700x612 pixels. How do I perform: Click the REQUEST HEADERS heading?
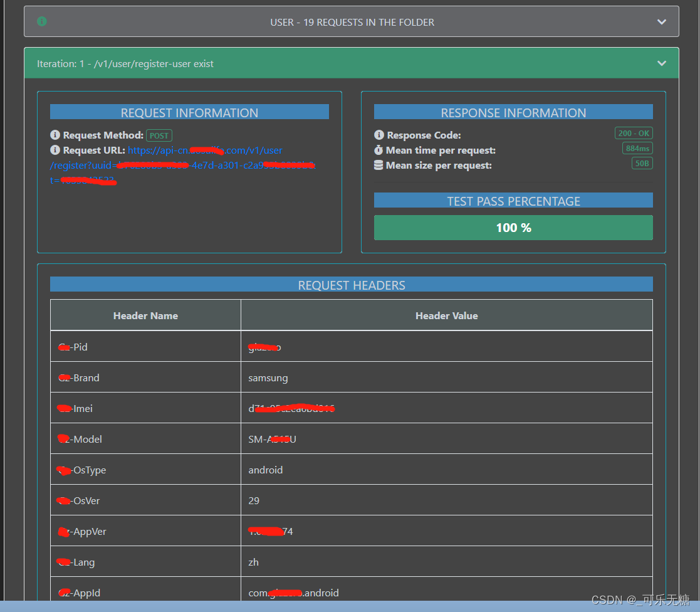click(x=352, y=285)
